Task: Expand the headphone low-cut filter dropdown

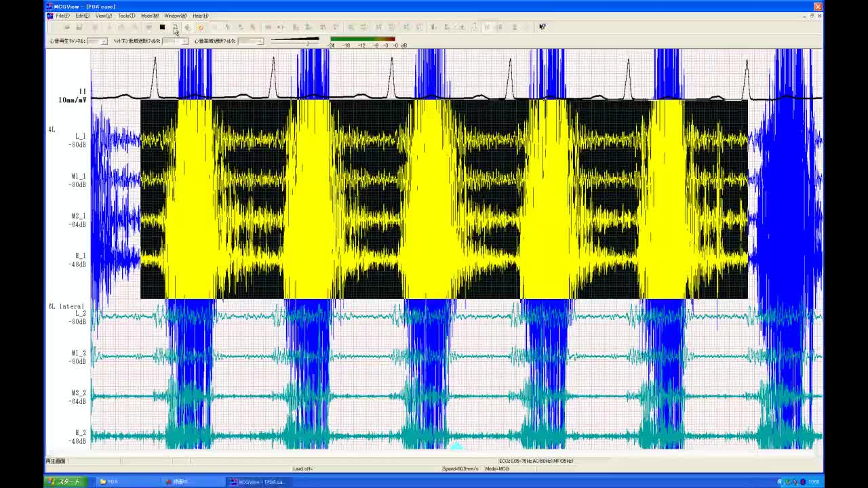Action: (x=184, y=41)
